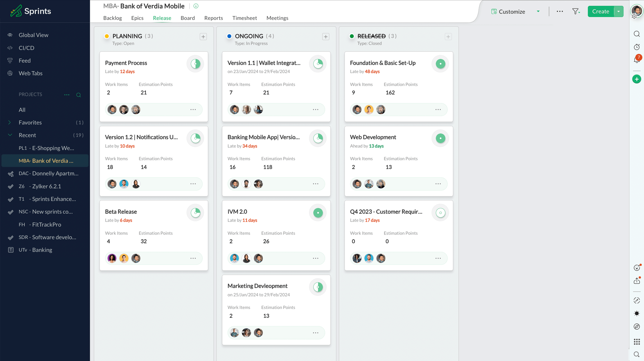Screen dimensions: 644x361
Task: Open the timer icon in right sidebar
Action: coord(637,47)
